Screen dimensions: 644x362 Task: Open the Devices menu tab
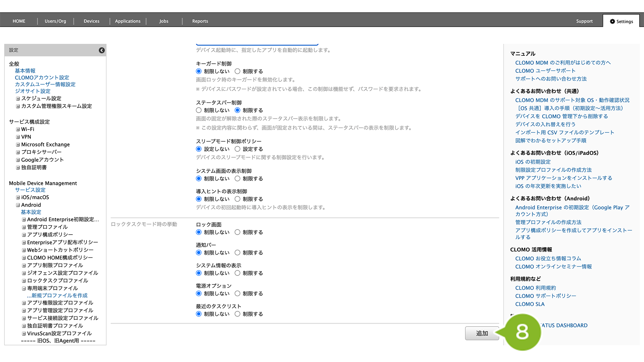91,21
